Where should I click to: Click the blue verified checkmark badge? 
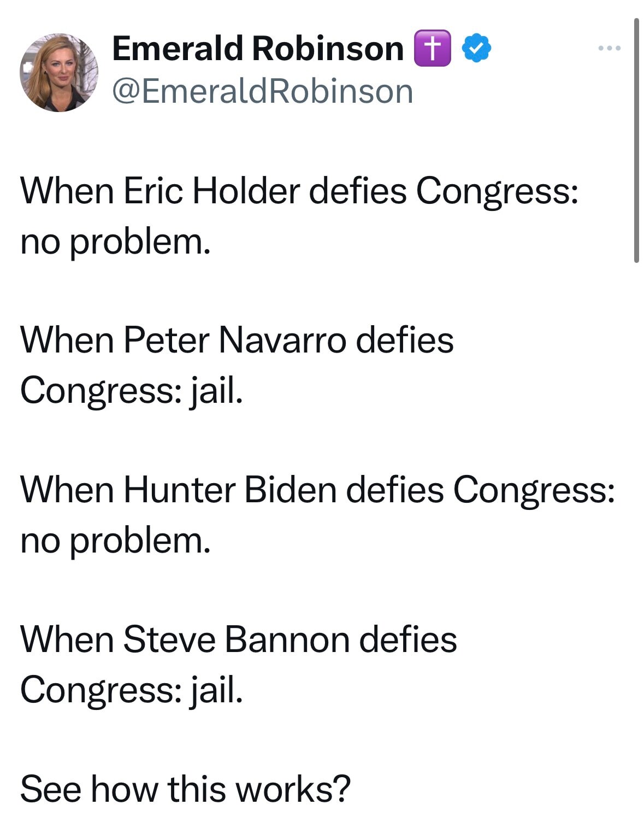(477, 48)
